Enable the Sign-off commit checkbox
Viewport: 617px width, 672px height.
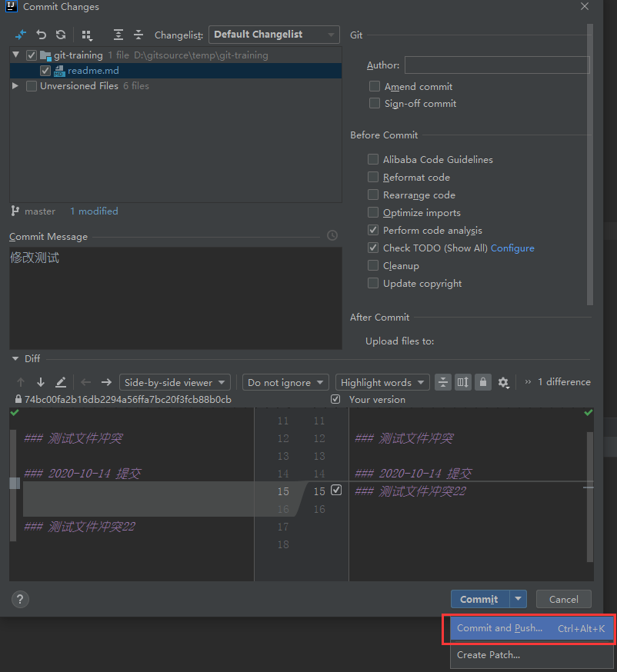(375, 103)
